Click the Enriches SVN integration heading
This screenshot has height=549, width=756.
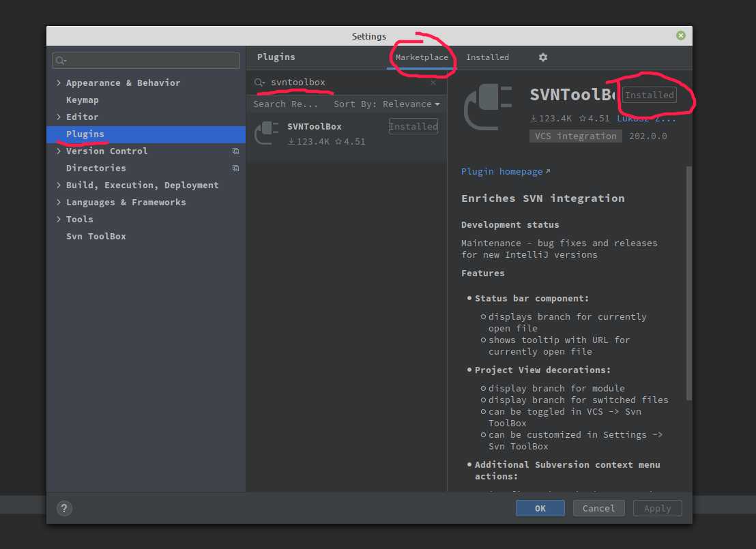pos(542,198)
